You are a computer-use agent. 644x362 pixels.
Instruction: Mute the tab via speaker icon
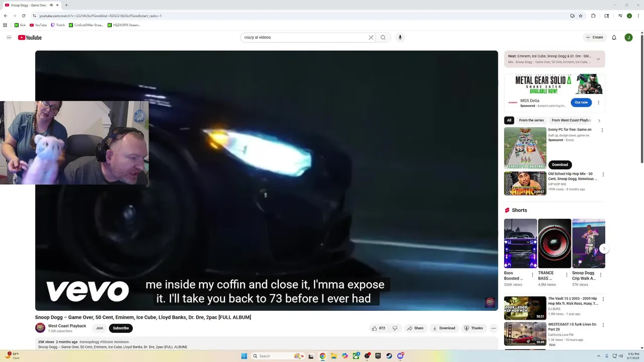(x=51, y=5)
